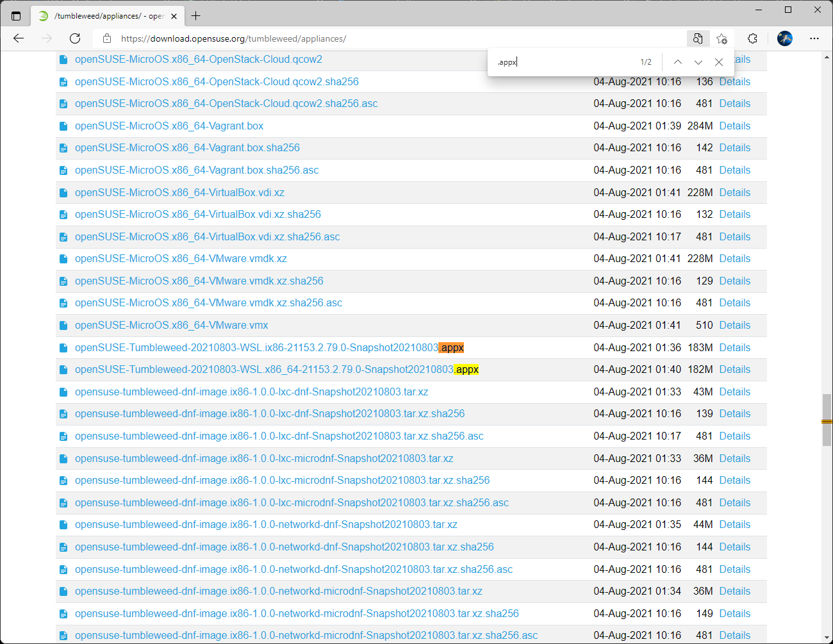833x644 pixels.
Task: Jump to next find result
Action: (x=698, y=62)
